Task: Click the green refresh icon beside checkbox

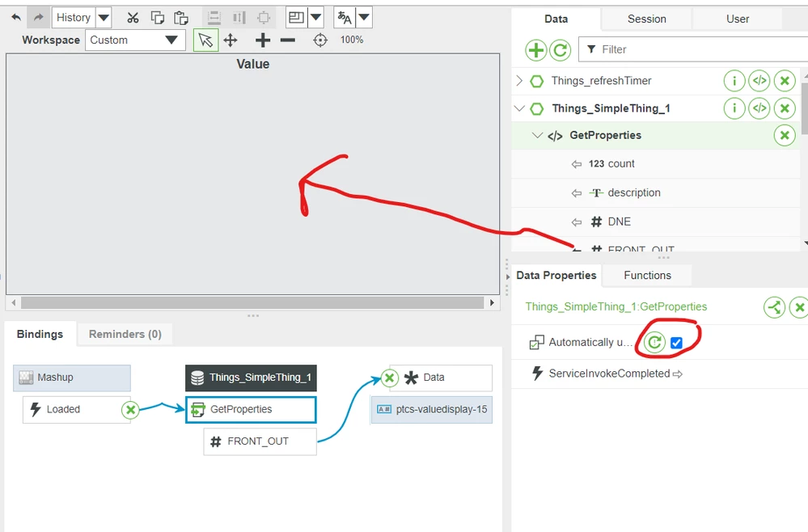Action: click(654, 343)
